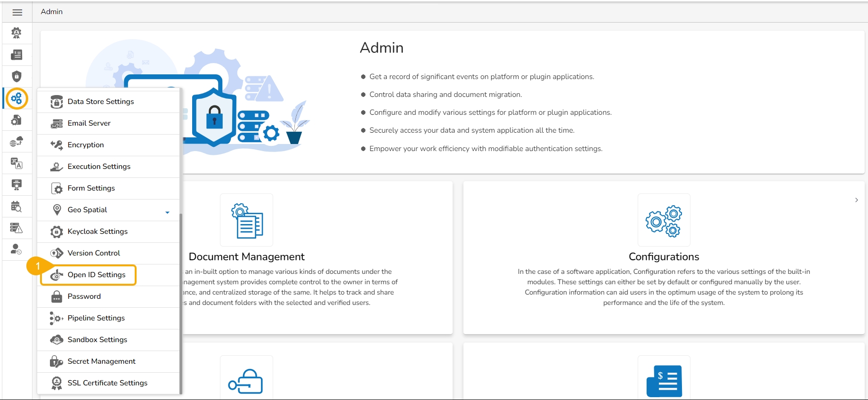868x400 pixels.
Task: Open the shield lock sidebar icon
Action: click(16, 76)
